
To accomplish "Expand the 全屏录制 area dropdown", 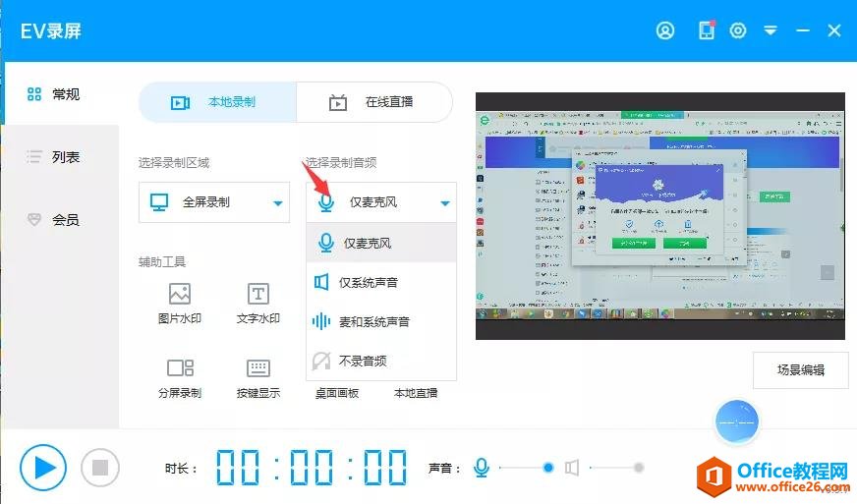I will point(214,202).
